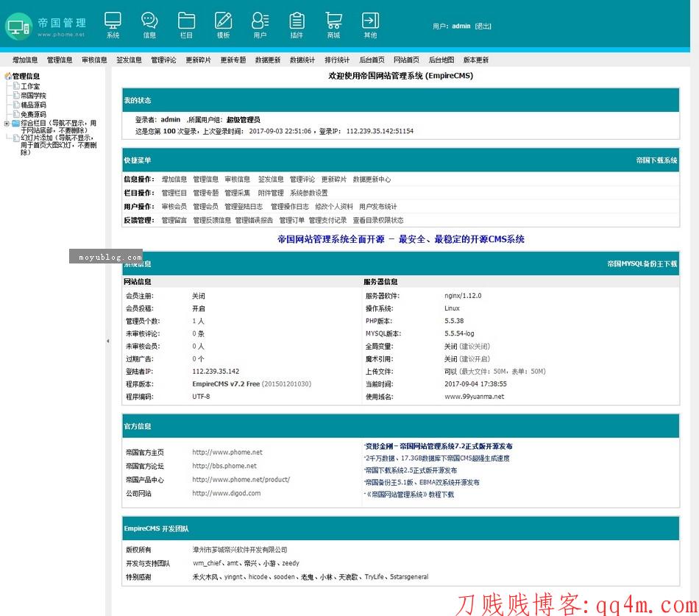The width and height of the screenshot is (699, 616).
Task: Open 用户发布统计 quick link
Action: [x=378, y=207]
